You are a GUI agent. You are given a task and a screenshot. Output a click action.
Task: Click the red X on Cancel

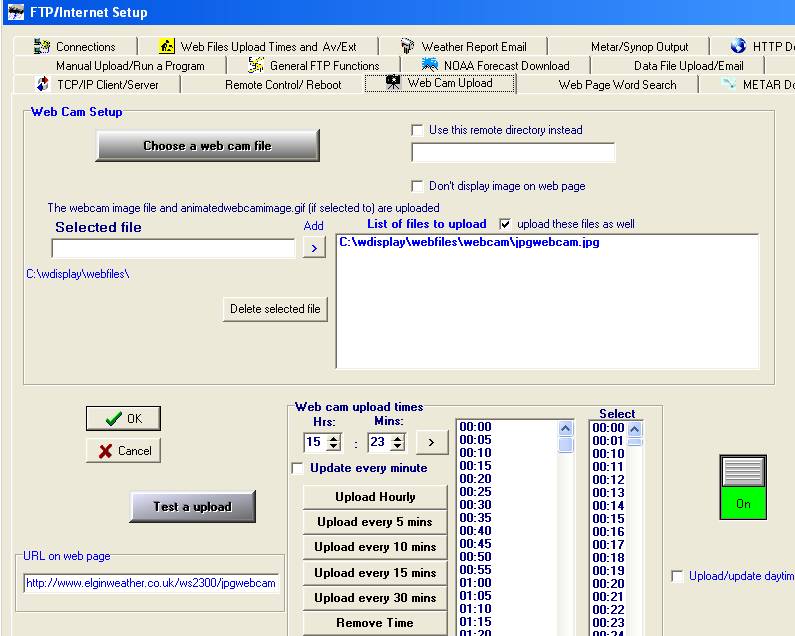[105, 451]
